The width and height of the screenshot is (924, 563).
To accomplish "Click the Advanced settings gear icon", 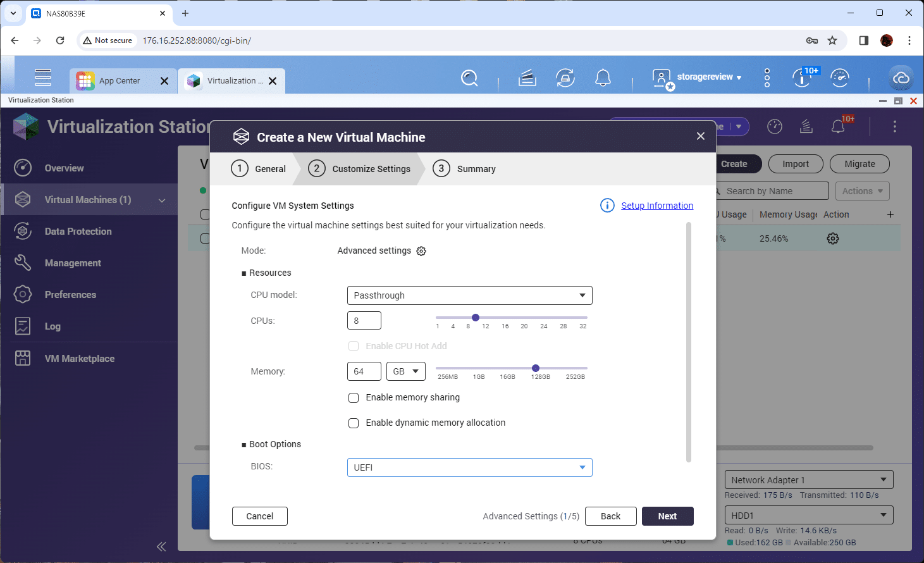I will [421, 251].
